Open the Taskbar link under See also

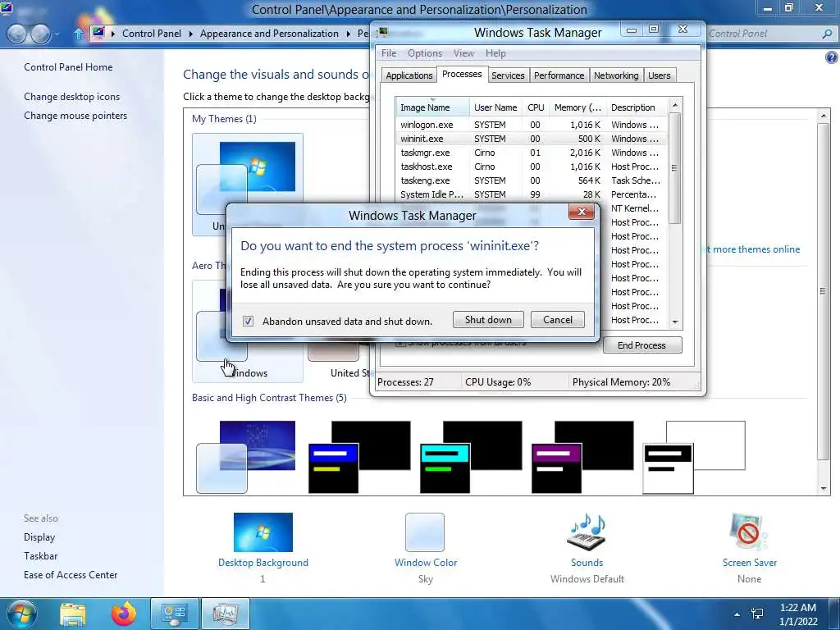click(x=40, y=555)
